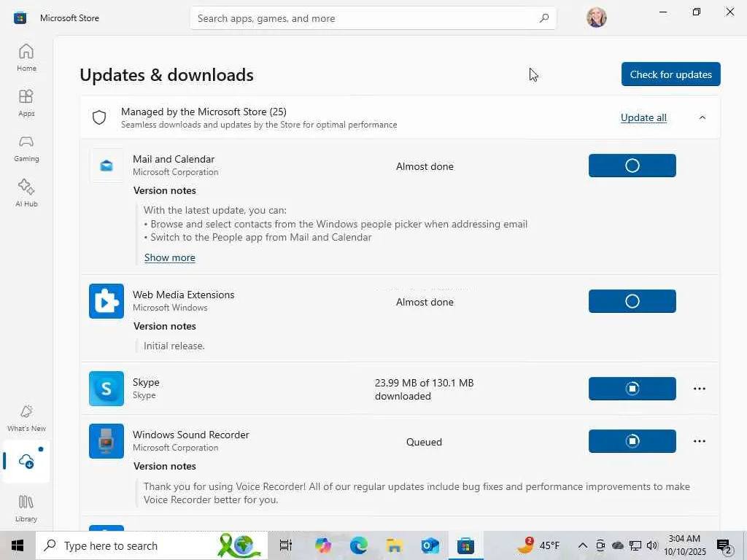Click the Web Media Extensions title
Image resolution: width=747 pixels, height=560 pixels.
[183, 295]
